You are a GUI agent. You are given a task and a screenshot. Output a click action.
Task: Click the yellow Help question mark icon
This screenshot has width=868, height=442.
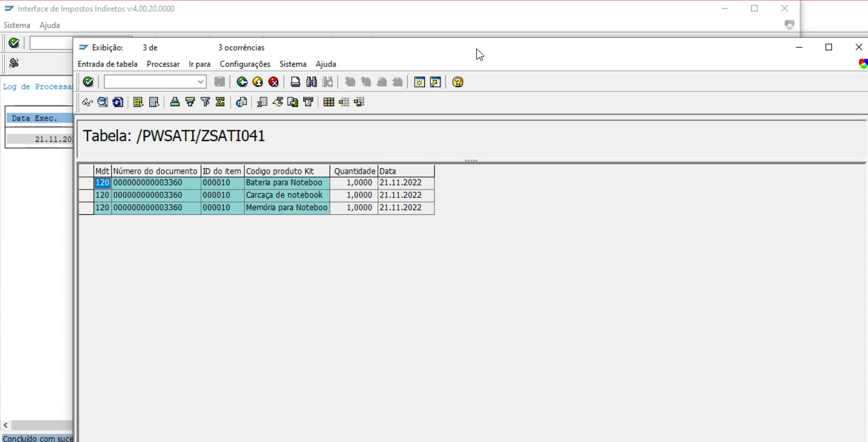tap(458, 82)
